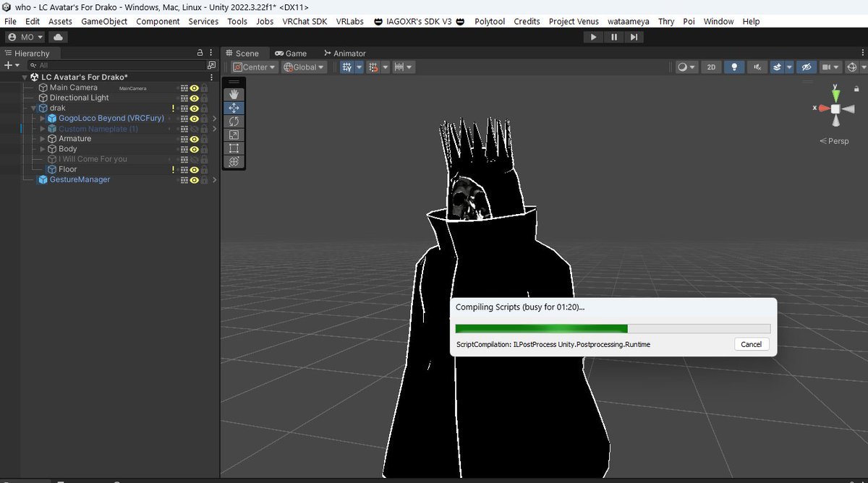Image resolution: width=868 pixels, height=483 pixels.
Task: Select the Scale tool
Action: point(234,135)
